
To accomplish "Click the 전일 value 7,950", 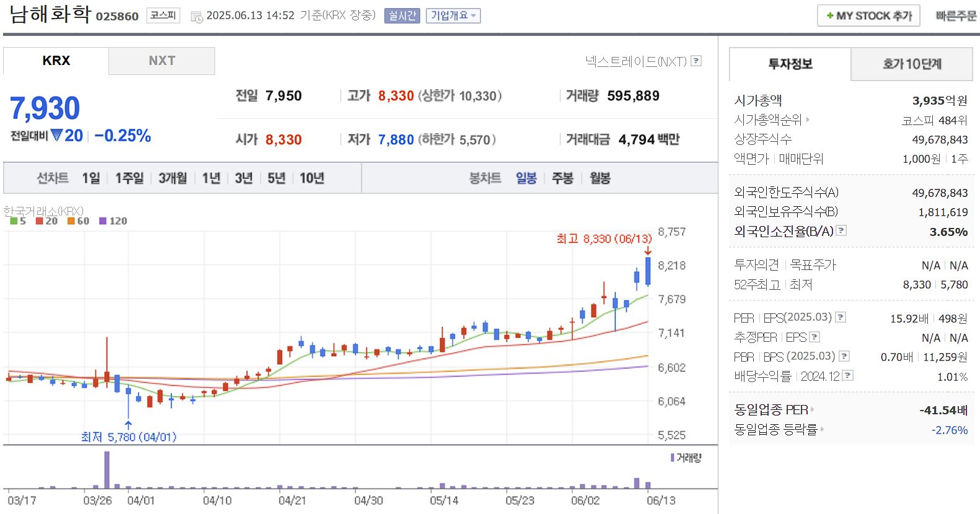I will 283,96.
